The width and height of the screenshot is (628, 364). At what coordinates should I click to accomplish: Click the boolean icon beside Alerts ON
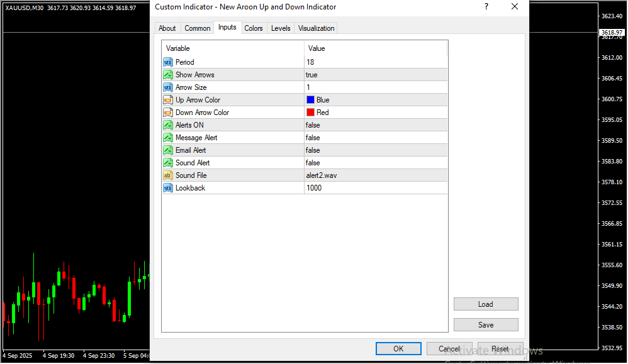pyautogui.click(x=167, y=125)
